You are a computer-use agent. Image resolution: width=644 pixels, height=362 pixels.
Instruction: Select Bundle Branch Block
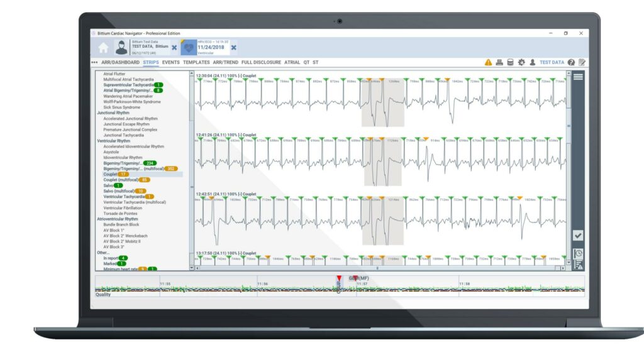pyautogui.click(x=121, y=224)
